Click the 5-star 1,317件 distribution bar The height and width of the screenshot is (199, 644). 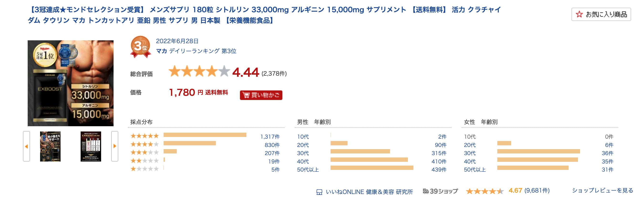[205, 135]
